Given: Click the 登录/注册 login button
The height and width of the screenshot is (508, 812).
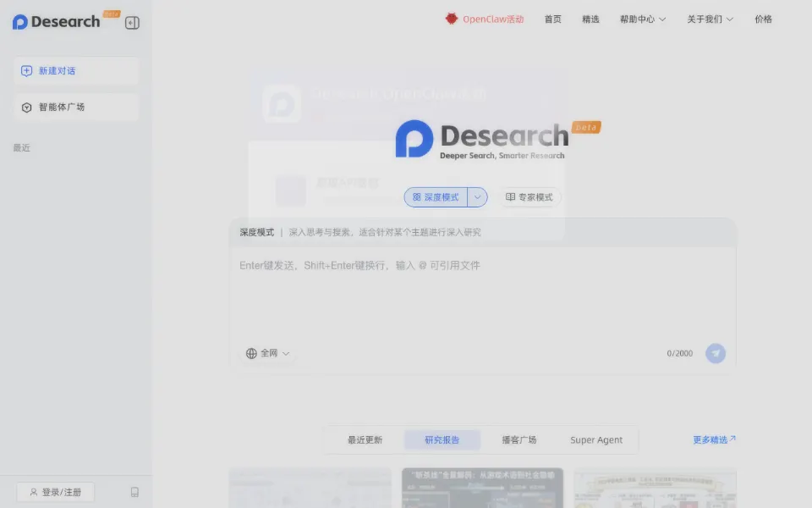Looking at the screenshot, I should pyautogui.click(x=56, y=492).
